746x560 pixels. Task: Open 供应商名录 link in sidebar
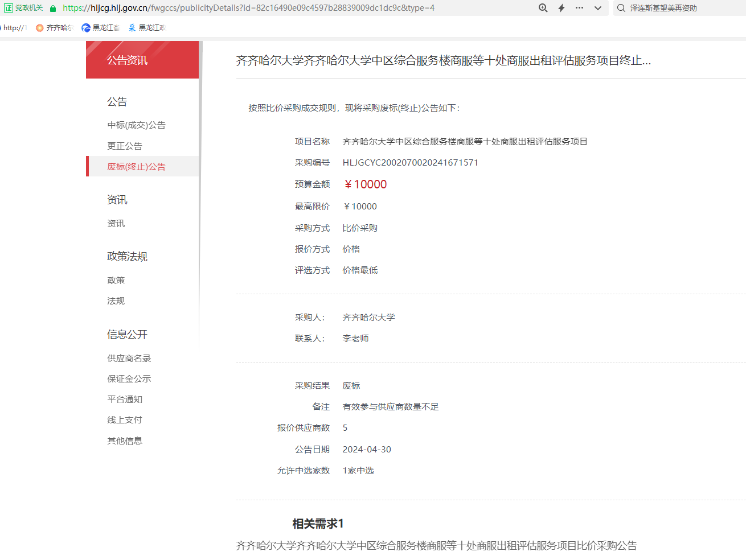[x=129, y=359]
